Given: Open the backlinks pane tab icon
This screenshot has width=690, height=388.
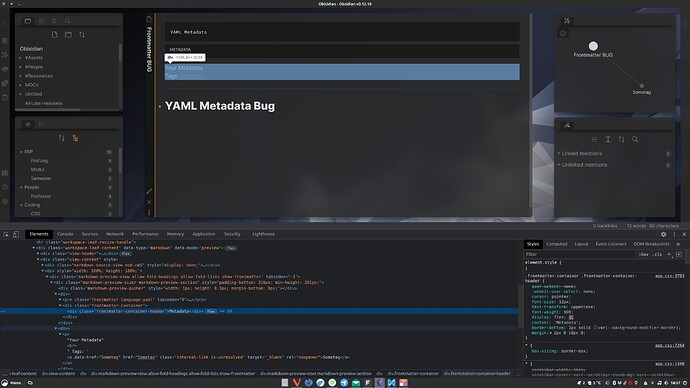Looking at the screenshot, I should [567, 125].
